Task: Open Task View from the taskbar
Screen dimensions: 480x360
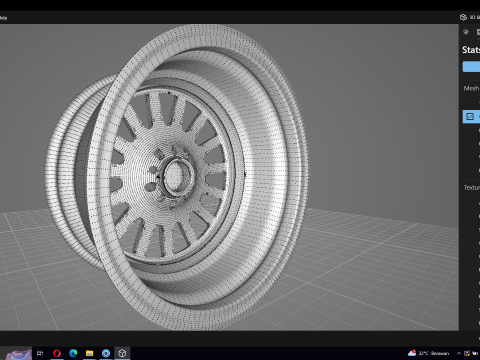Action: (40, 353)
